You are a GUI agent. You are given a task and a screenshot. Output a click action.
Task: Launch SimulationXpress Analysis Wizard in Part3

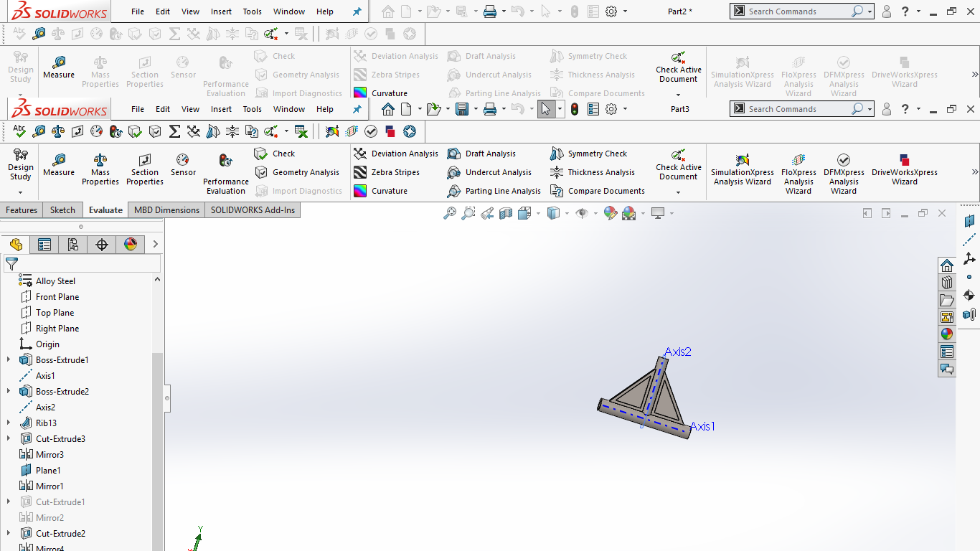coord(743,169)
